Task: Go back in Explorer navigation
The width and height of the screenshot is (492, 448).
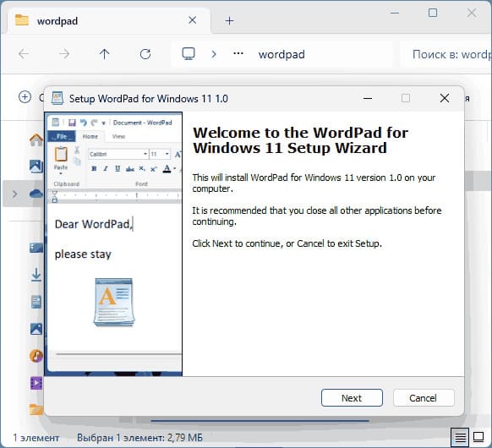Action: tap(24, 54)
